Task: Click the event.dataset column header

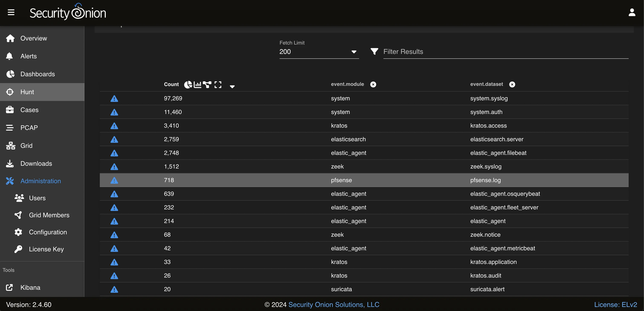Action: tap(486, 84)
